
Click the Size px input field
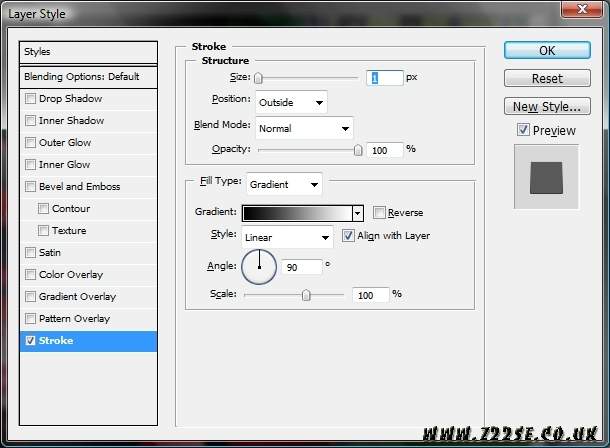384,78
